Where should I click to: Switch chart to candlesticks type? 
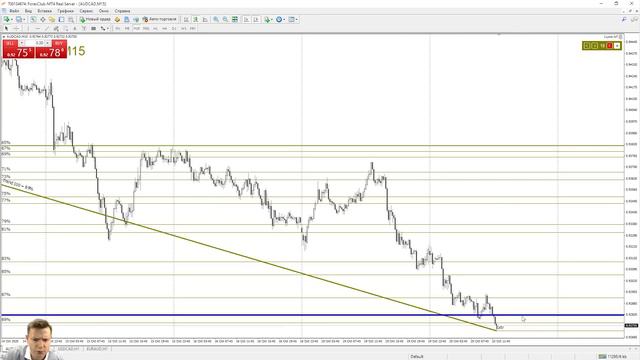tap(196, 19)
